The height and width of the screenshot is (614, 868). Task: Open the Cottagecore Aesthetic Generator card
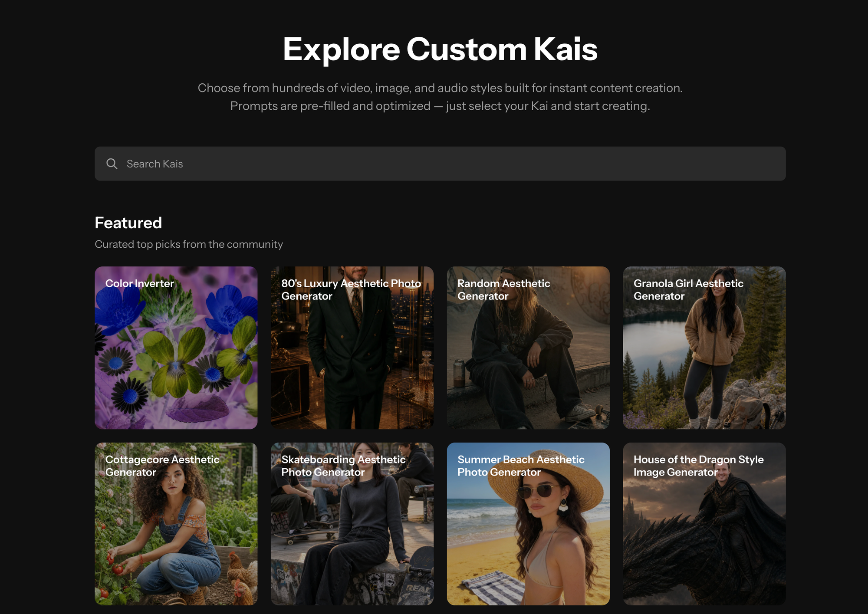[176, 524]
